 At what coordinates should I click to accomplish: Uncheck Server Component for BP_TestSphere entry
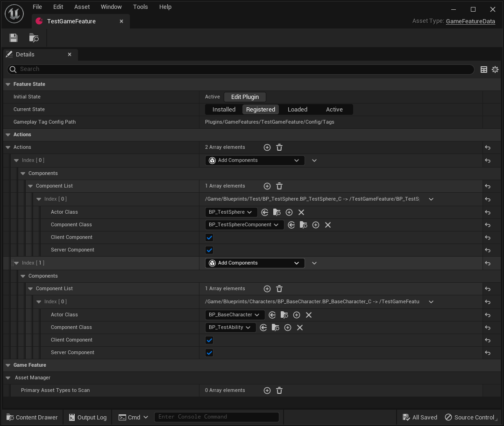(209, 250)
